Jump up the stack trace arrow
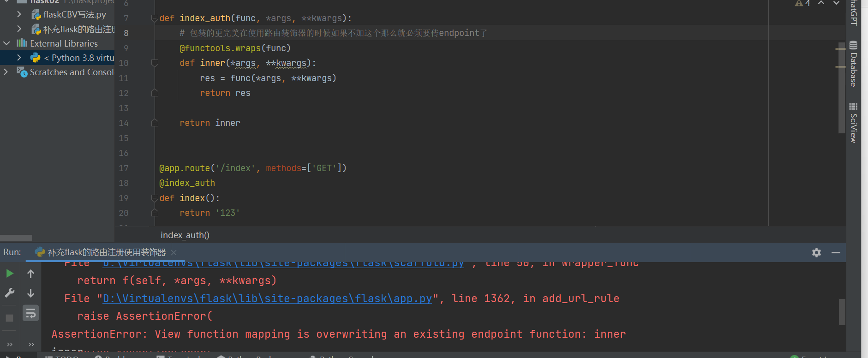This screenshot has width=868, height=358. pyautogui.click(x=30, y=274)
